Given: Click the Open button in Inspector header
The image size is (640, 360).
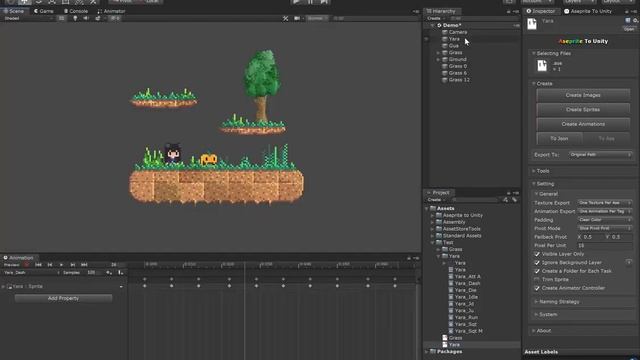Looking at the screenshot, I should point(629,29).
